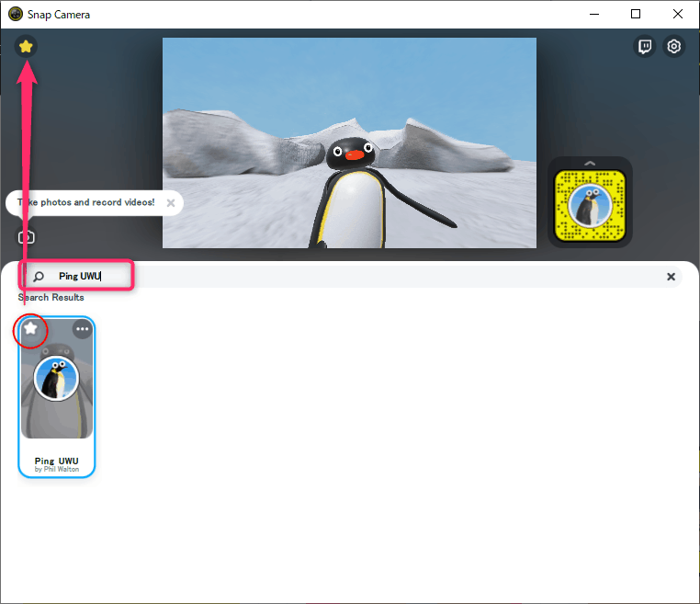The width and height of the screenshot is (700, 604).
Task: Open the Favorites star in the top-left corner
Action: 27,46
